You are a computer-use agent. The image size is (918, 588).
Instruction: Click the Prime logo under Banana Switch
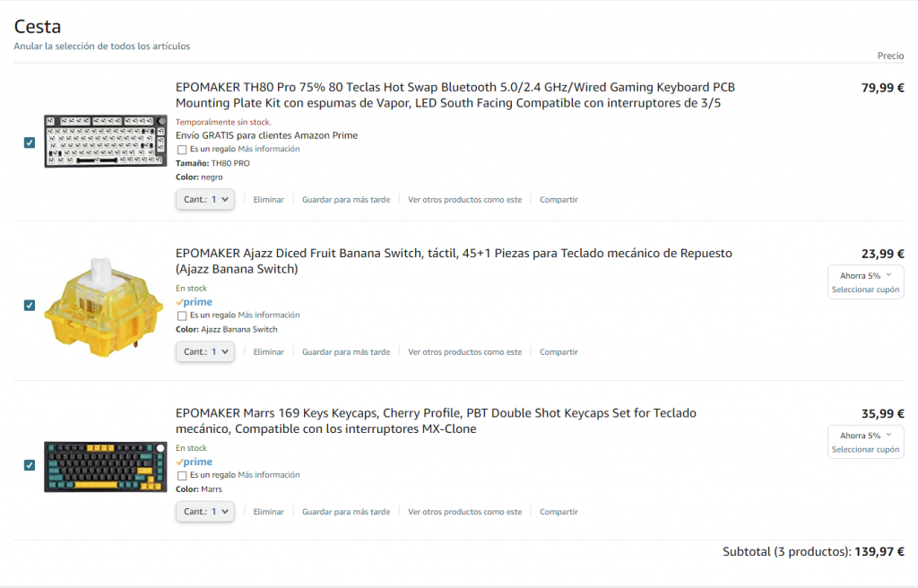click(x=194, y=302)
